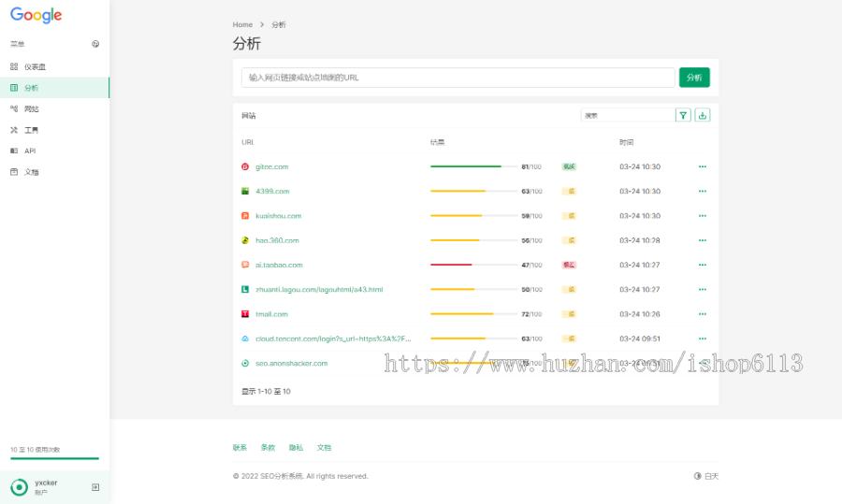Toggle the sidebar menu collapse icon

tap(95, 44)
